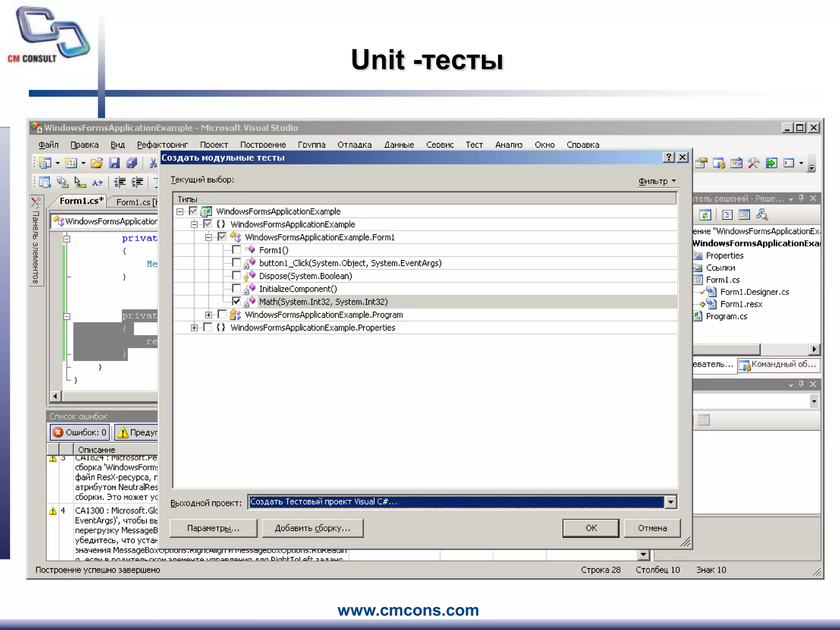Select Form1.Designer.cs in Solution Explorer
The width and height of the screenshot is (840, 630).
point(754,292)
